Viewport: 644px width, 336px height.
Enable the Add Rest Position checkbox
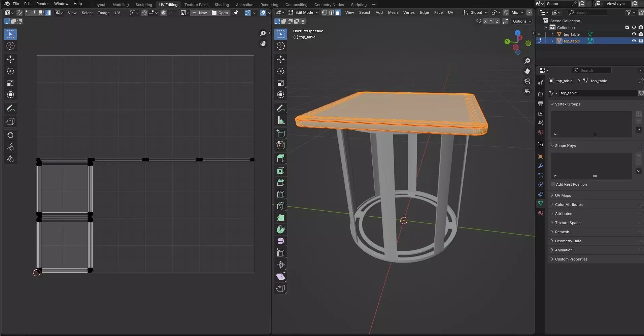pyautogui.click(x=553, y=184)
